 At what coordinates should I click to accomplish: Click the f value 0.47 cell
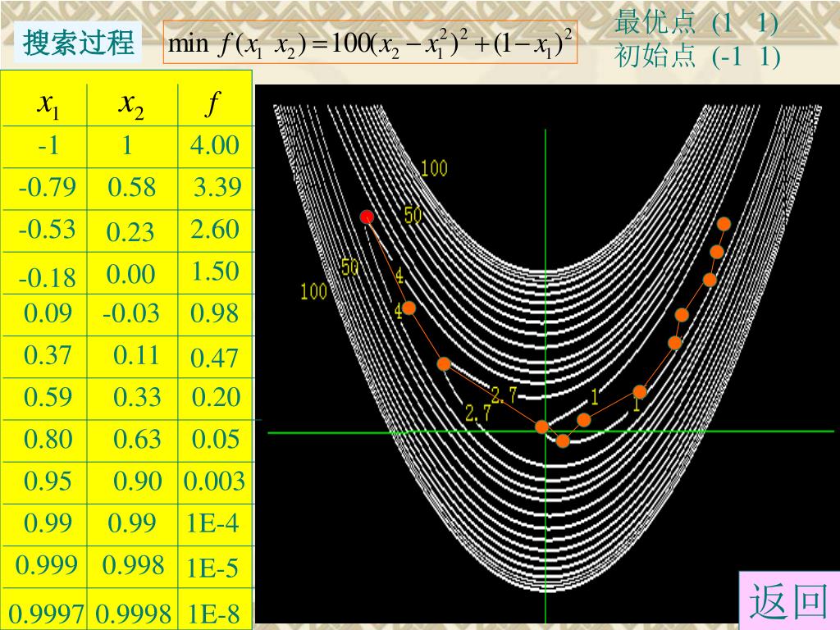215,358
